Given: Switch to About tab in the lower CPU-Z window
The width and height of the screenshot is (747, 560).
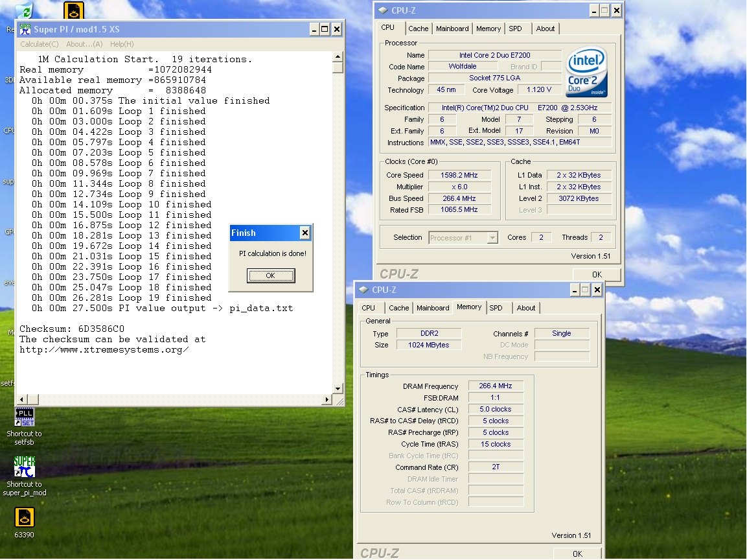Looking at the screenshot, I should 526,308.
